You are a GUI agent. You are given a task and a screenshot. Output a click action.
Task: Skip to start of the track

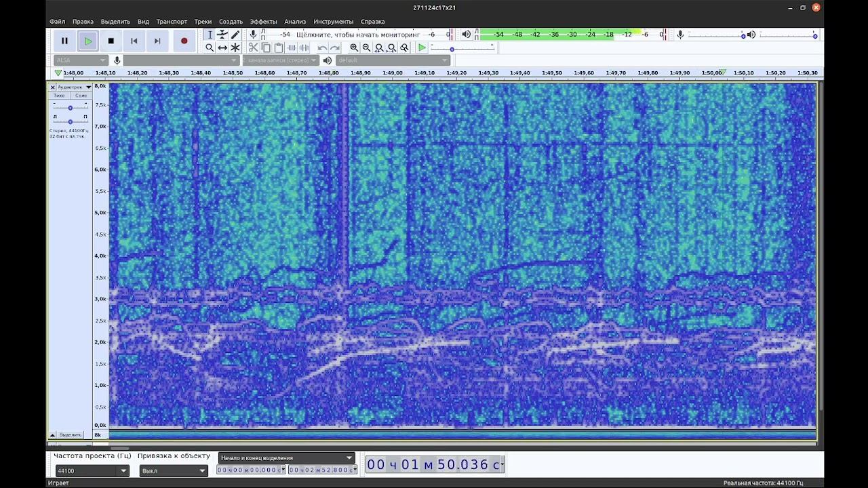(134, 41)
